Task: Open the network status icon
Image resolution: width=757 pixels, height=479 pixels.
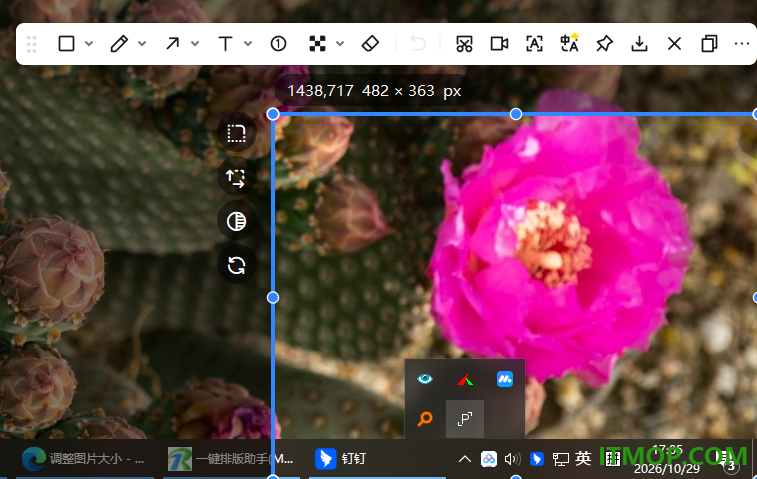Action: coord(561,459)
